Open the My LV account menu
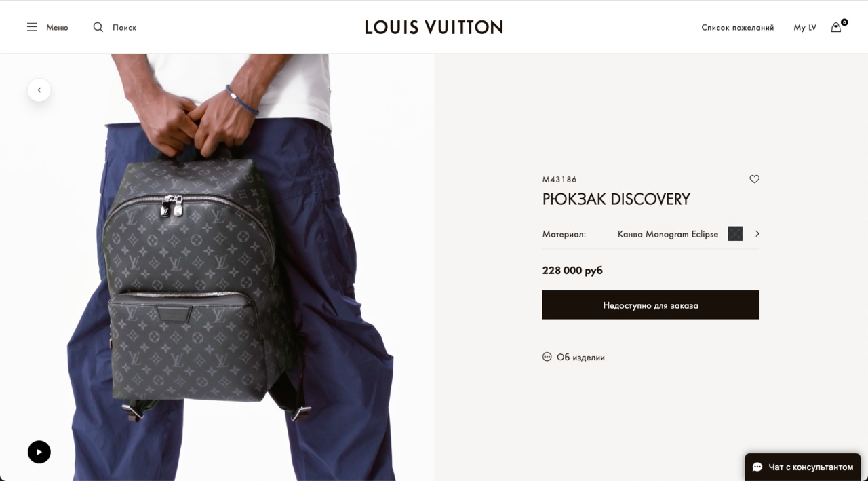Viewport: 868px width, 481px height. tap(805, 28)
